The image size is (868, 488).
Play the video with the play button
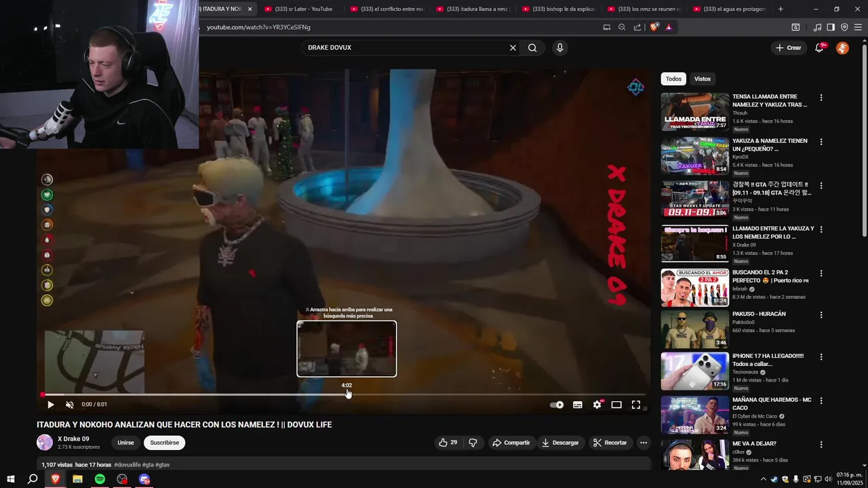(50, 405)
